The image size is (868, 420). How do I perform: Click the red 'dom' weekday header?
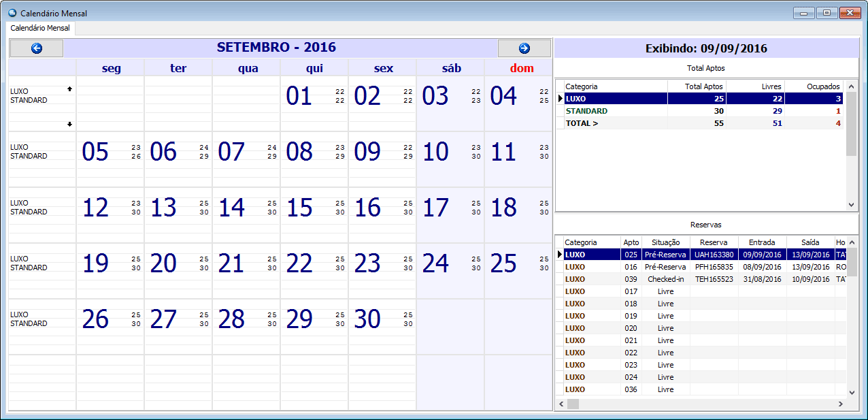[520, 68]
